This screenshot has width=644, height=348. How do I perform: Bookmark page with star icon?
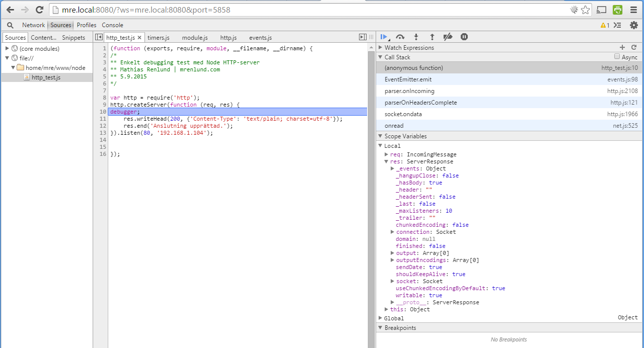pyautogui.click(x=585, y=10)
